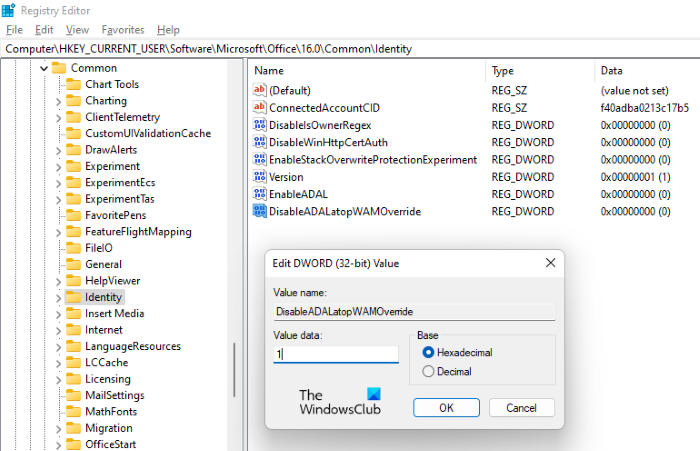Expand the Identity key
This screenshot has width=700, height=451.
[x=58, y=298]
